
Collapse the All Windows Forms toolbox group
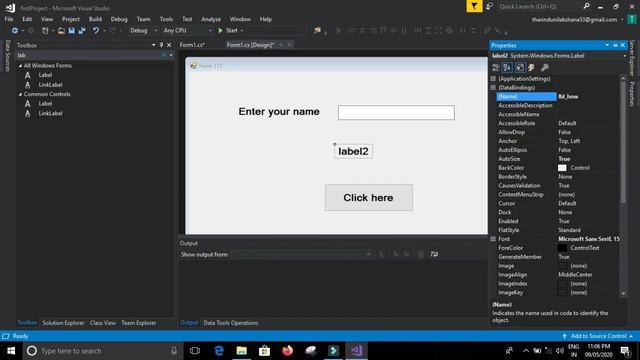pos(20,66)
